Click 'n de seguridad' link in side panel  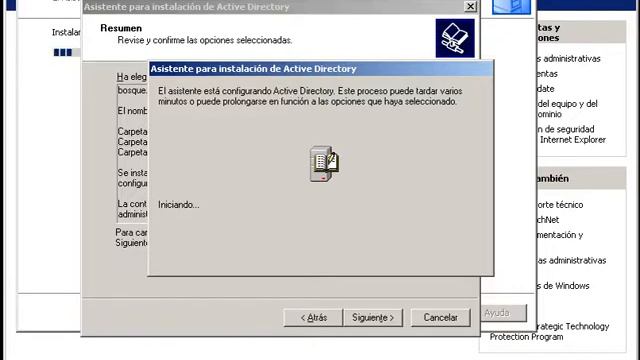(x=566, y=129)
